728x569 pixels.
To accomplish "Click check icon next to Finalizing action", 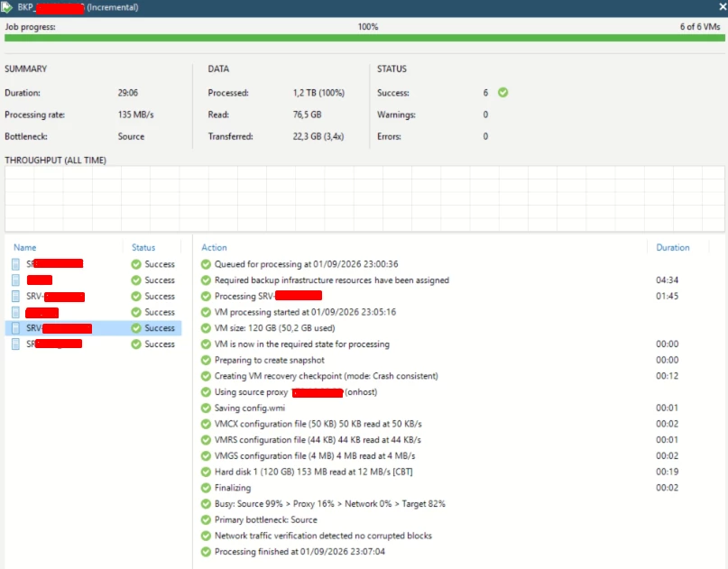I will click(206, 488).
